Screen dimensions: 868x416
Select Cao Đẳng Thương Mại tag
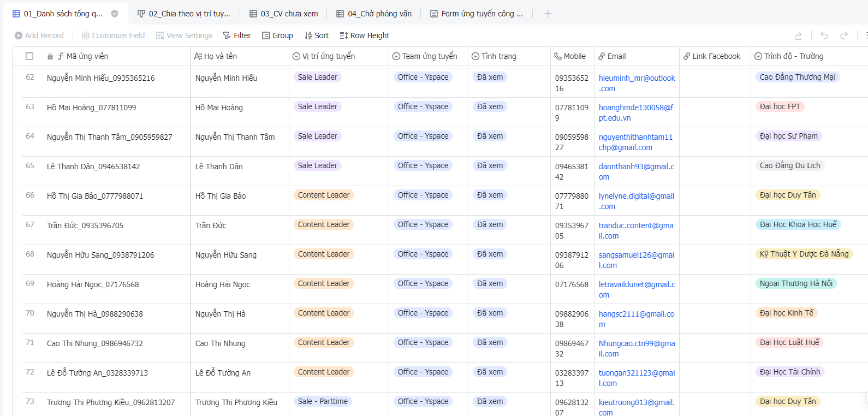click(798, 77)
